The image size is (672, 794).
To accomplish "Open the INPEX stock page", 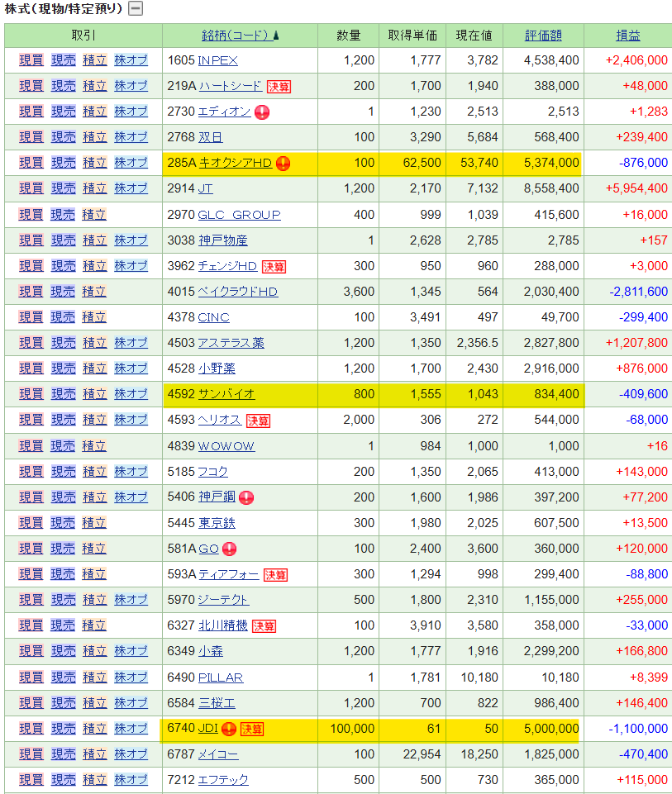I will pos(217,60).
